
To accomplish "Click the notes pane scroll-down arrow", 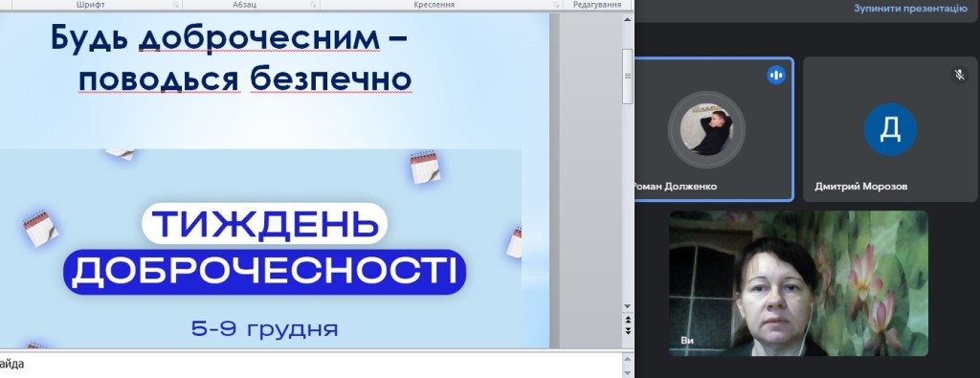I will 628,373.
